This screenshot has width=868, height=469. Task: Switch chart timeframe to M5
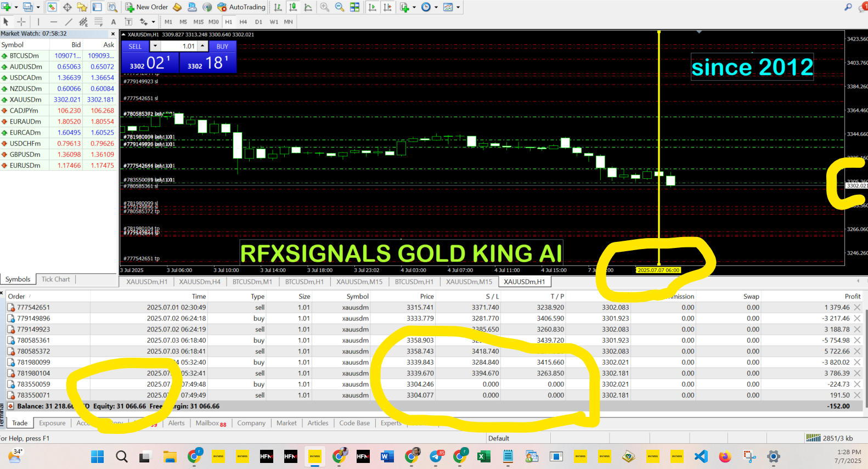tap(183, 22)
